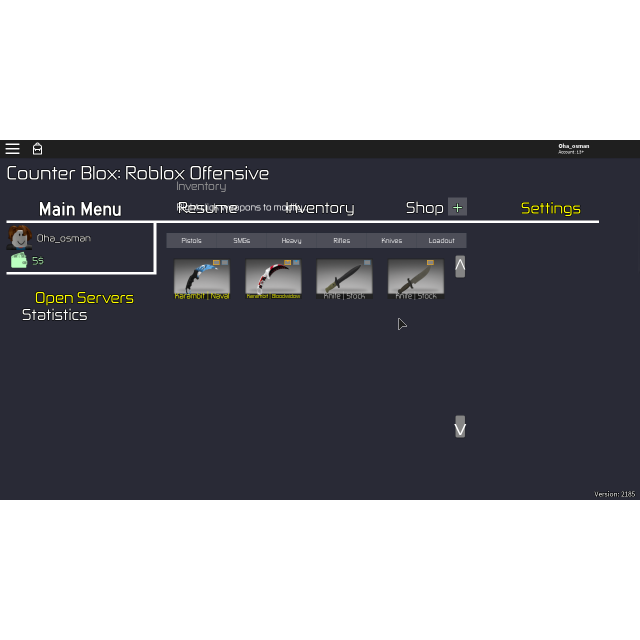Image resolution: width=640 pixels, height=640 pixels.
Task: Open the Loadout tab
Action: tap(441, 241)
